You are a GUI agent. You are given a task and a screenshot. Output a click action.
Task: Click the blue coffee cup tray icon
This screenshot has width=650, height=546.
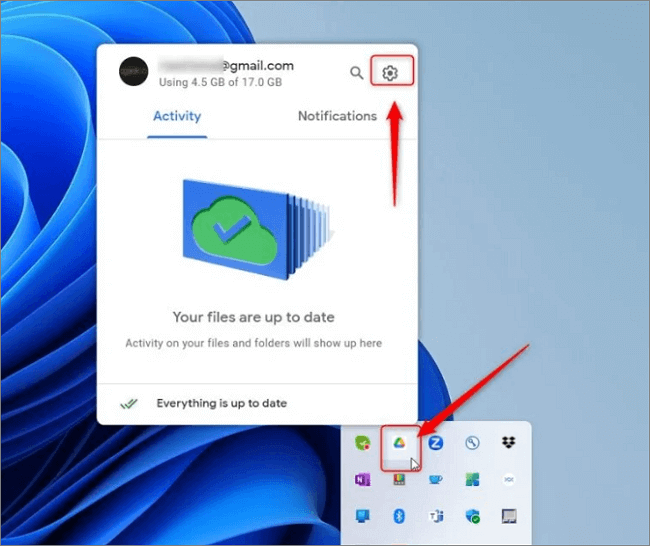point(435,480)
